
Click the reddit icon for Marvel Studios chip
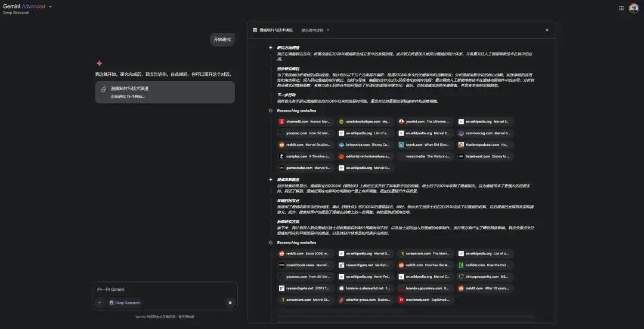pos(281,144)
